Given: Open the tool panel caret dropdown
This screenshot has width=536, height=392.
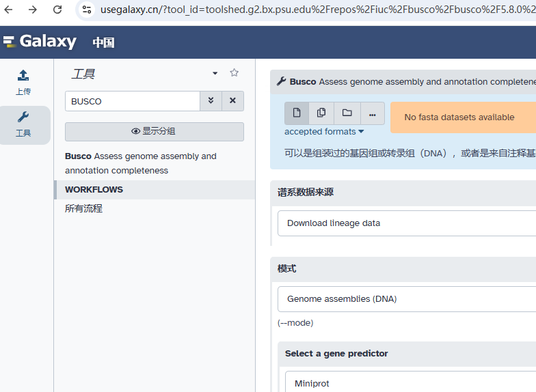Looking at the screenshot, I should click(215, 73).
